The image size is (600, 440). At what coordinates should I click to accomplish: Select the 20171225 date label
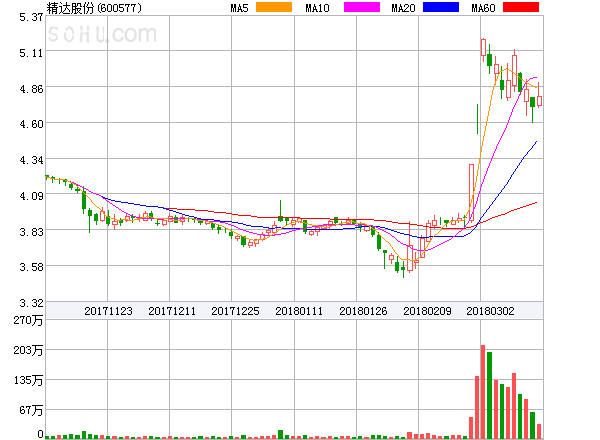tap(236, 311)
